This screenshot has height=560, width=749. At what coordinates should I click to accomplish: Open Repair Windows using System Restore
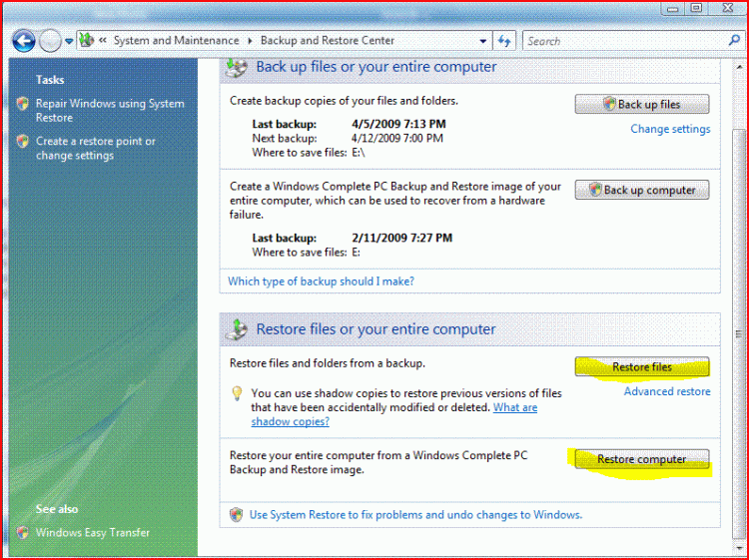[x=110, y=110]
